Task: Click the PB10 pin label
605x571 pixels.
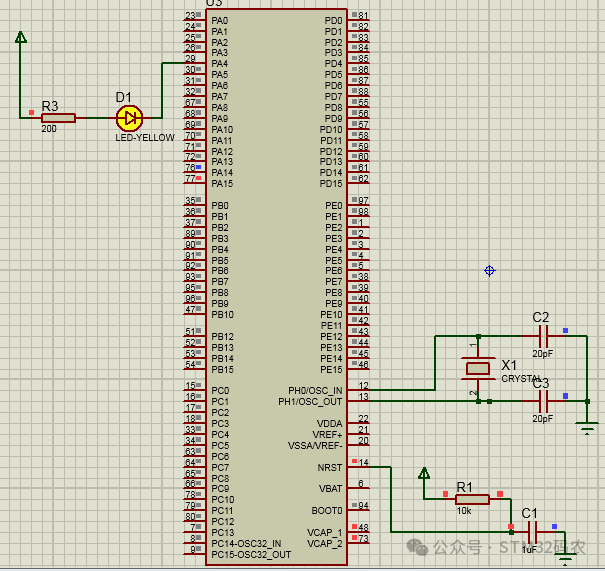Action: (x=222, y=314)
